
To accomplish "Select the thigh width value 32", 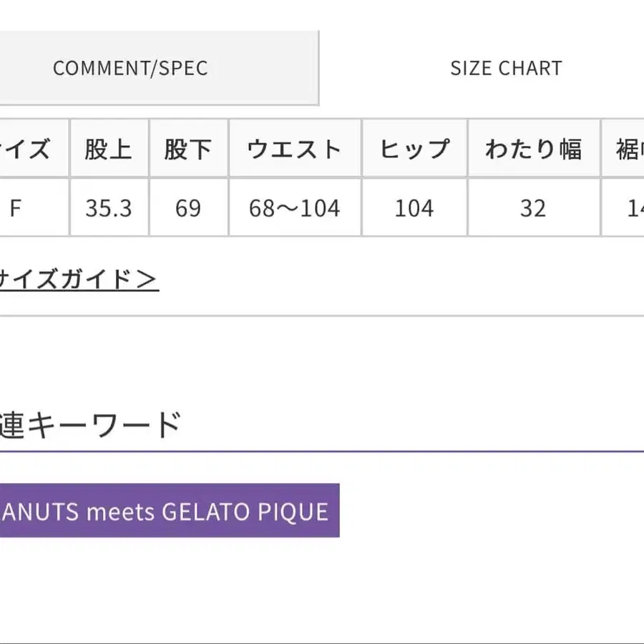I will [533, 208].
